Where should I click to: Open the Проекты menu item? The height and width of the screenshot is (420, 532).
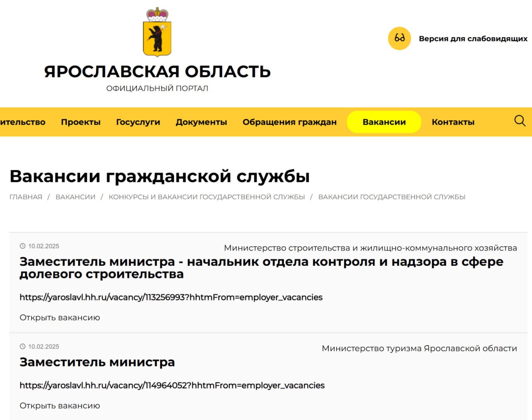point(81,122)
